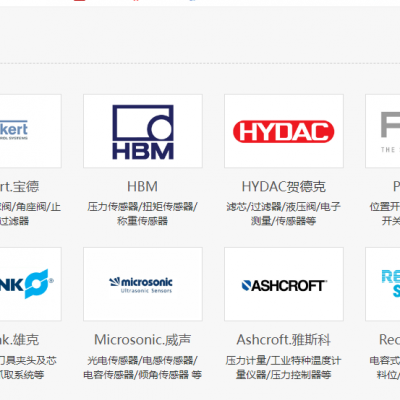This screenshot has width=400, height=400.
Task: Click the Ashcroft logo image
Action: point(284,284)
